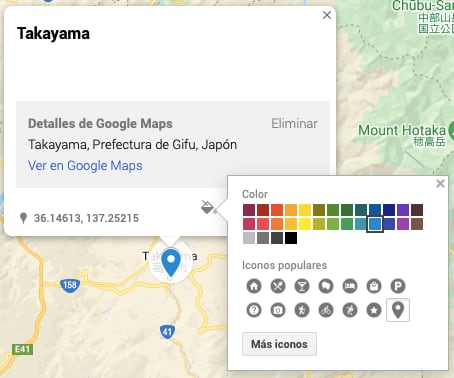This screenshot has width=454, height=378.
Task: Click the Detalles de Google Maps heading
Action: click(100, 123)
